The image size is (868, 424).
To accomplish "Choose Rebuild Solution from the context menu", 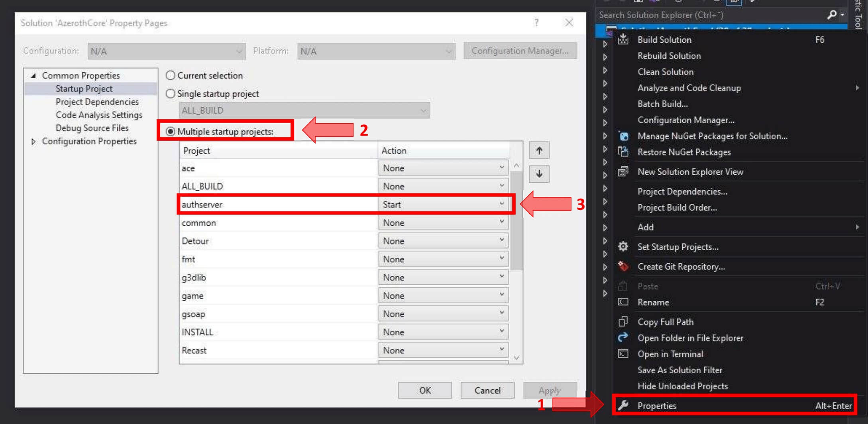I will click(x=669, y=56).
